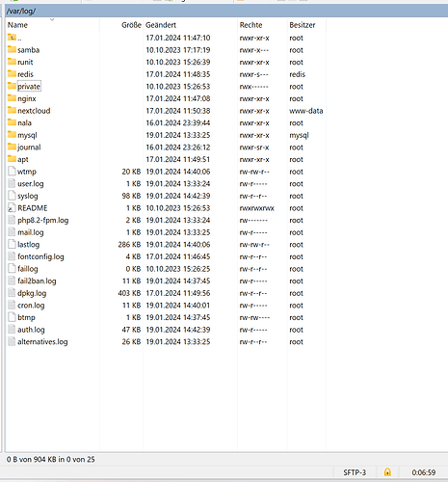Click the nginx folder icon

tap(12, 98)
